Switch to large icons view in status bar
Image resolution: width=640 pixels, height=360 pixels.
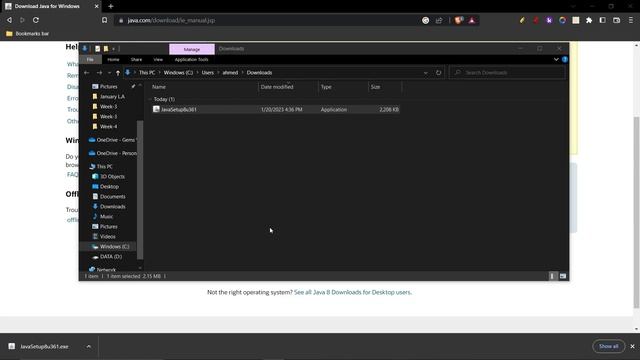tap(563, 276)
